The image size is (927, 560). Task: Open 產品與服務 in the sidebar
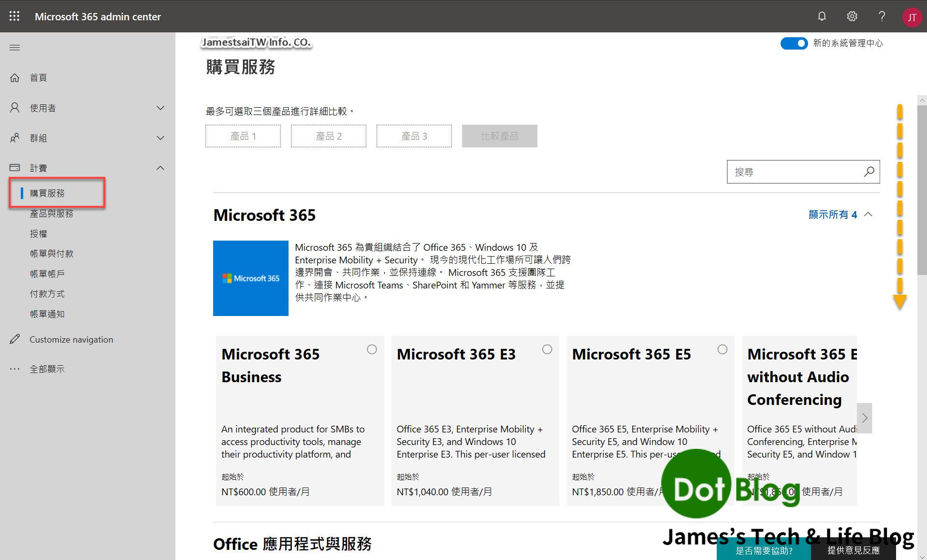[x=51, y=214]
